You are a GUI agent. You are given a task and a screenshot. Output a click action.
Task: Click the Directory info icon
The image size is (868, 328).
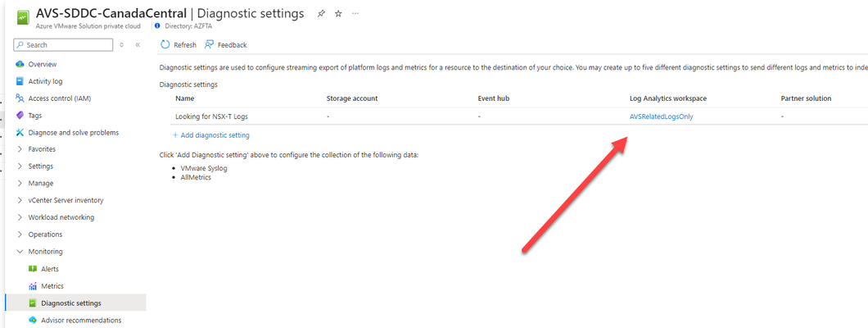158,25
